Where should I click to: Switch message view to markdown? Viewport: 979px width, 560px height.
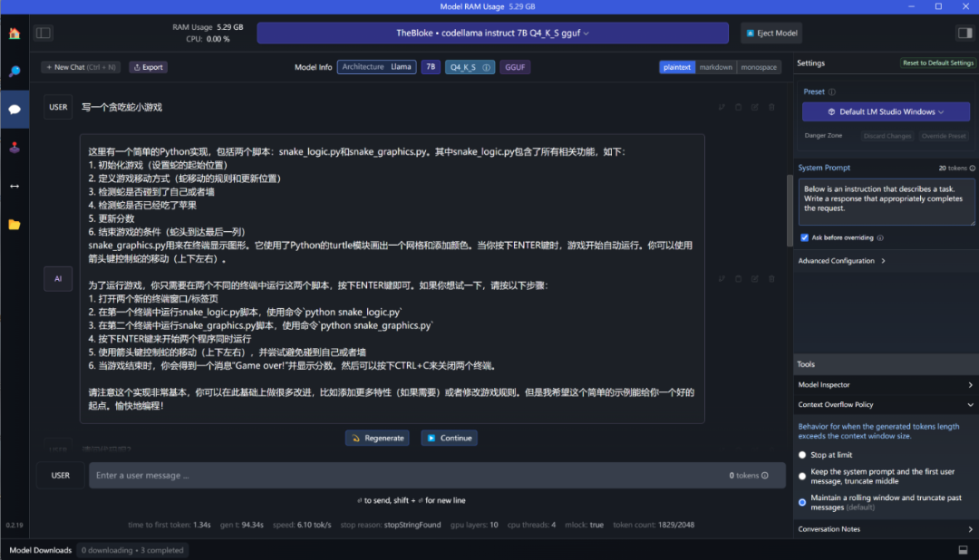pos(715,67)
